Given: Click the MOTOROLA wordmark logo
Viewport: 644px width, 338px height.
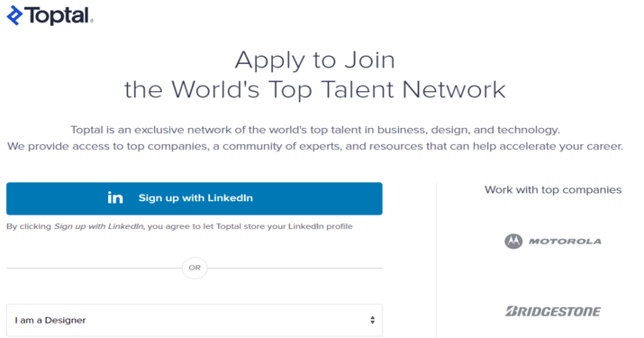Looking at the screenshot, I should pyautogui.click(x=565, y=242).
